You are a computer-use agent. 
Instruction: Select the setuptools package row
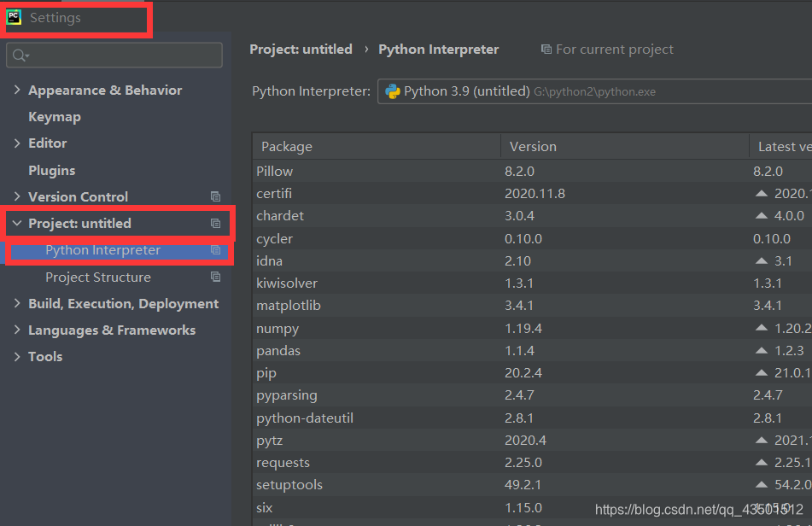click(x=532, y=484)
